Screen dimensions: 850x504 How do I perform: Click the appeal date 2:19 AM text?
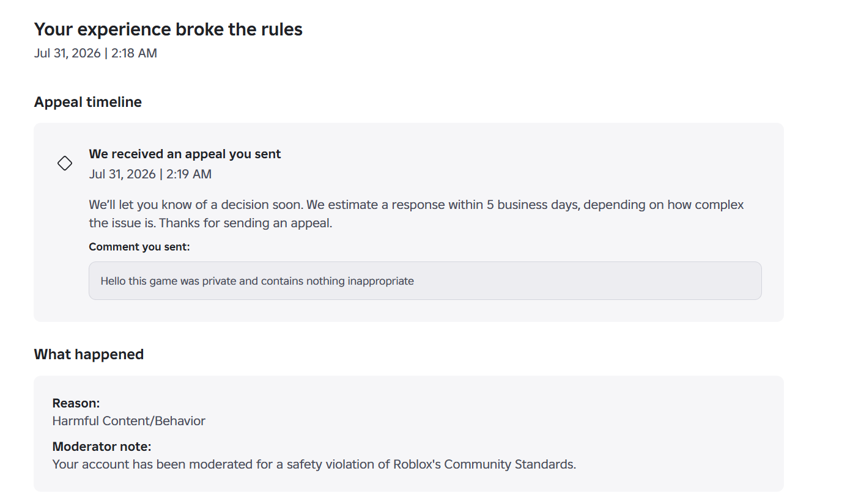click(x=150, y=174)
